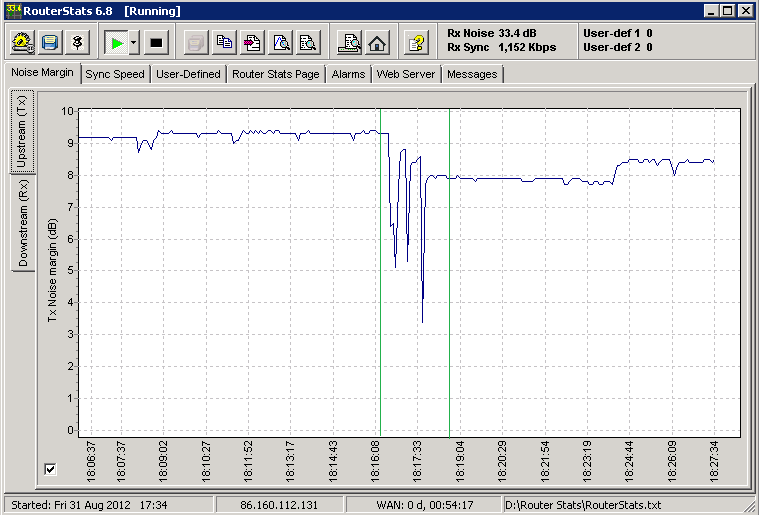Open the configuration gear icon
This screenshot has height=515, width=759.
click(23, 43)
